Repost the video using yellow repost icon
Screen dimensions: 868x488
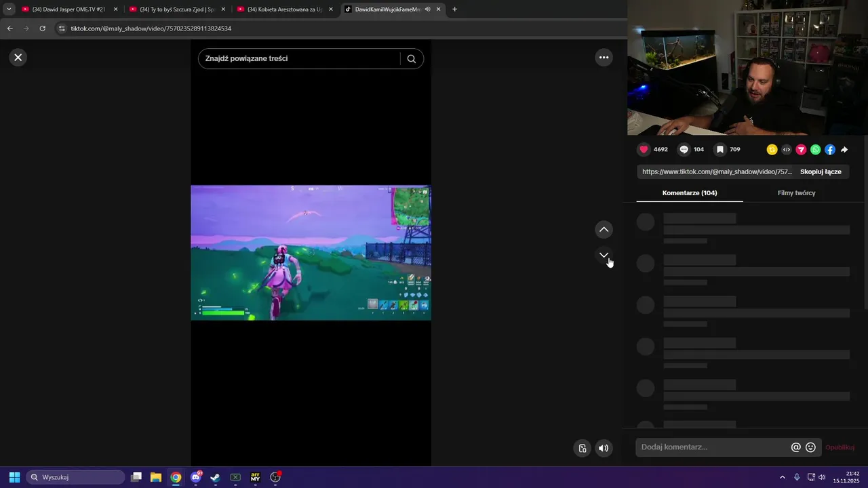click(x=772, y=150)
